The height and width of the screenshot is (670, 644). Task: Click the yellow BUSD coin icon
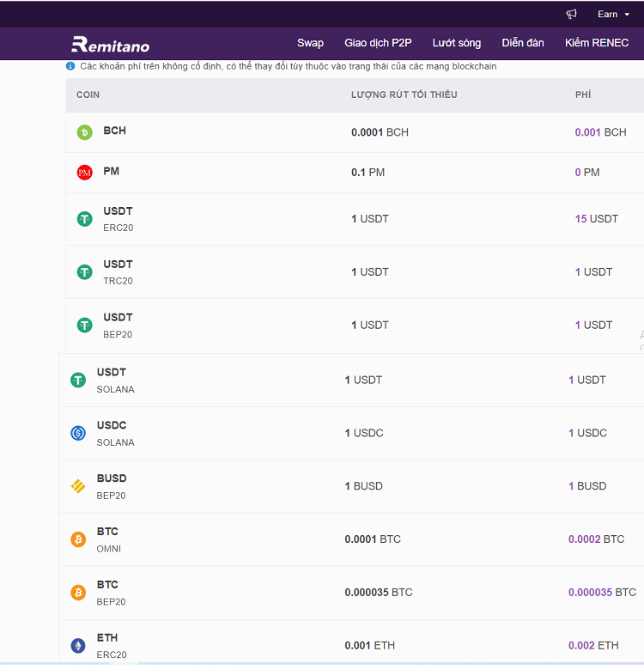pos(78,487)
